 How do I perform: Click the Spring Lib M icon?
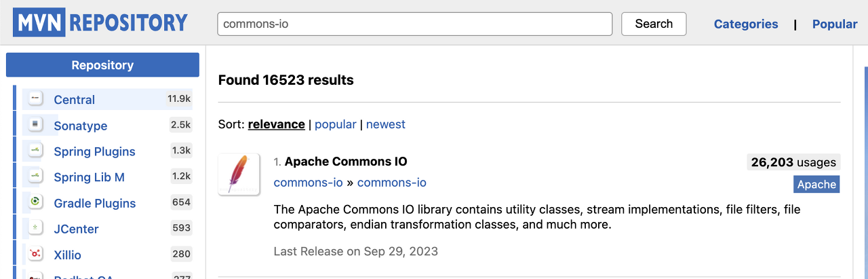(36, 176)
